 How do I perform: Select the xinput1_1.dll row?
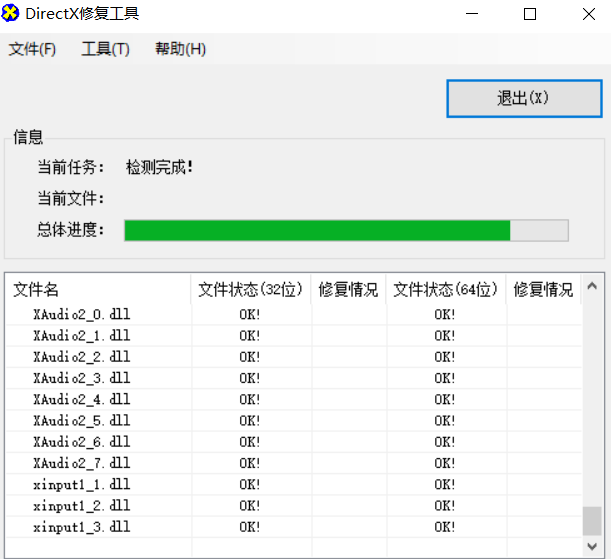82,484
